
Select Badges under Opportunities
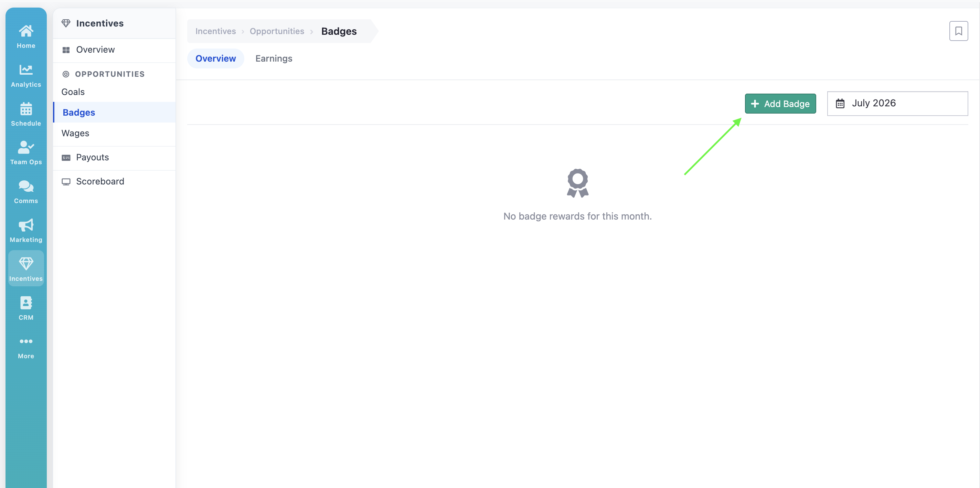point(114,112)
